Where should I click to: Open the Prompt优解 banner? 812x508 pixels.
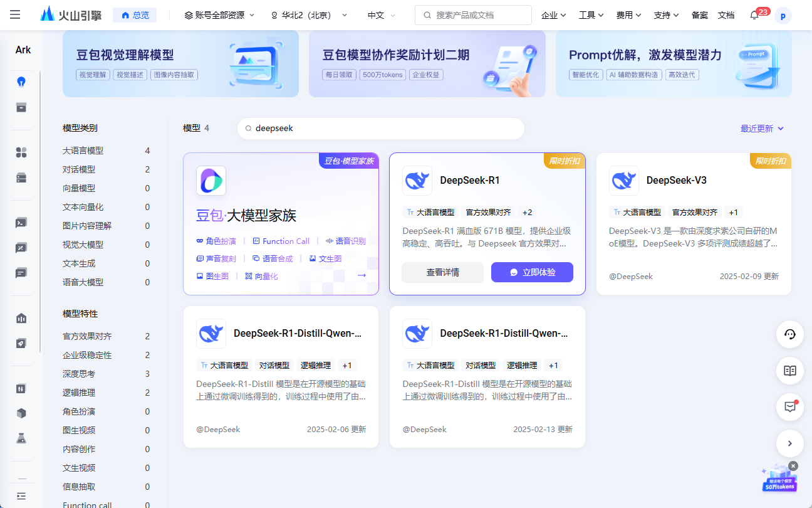coord(674,64)
